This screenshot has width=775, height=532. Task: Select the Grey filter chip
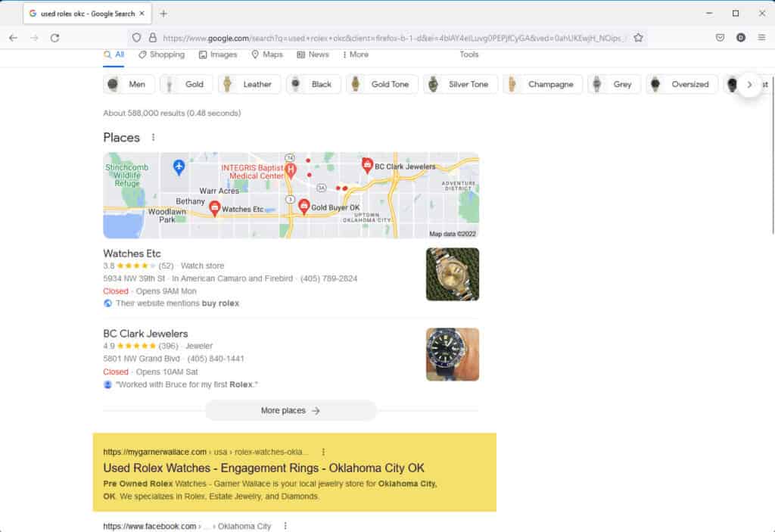click(615, 84)
